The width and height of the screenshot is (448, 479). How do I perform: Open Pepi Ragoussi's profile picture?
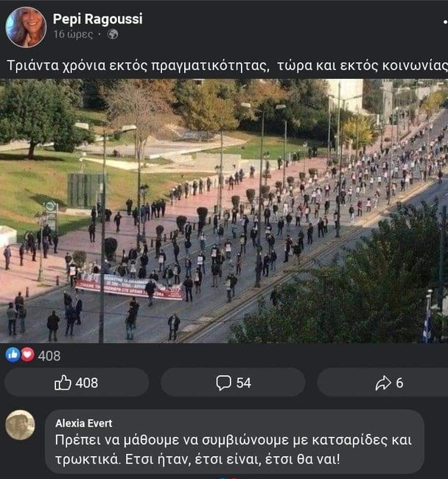tap(26, 27)
